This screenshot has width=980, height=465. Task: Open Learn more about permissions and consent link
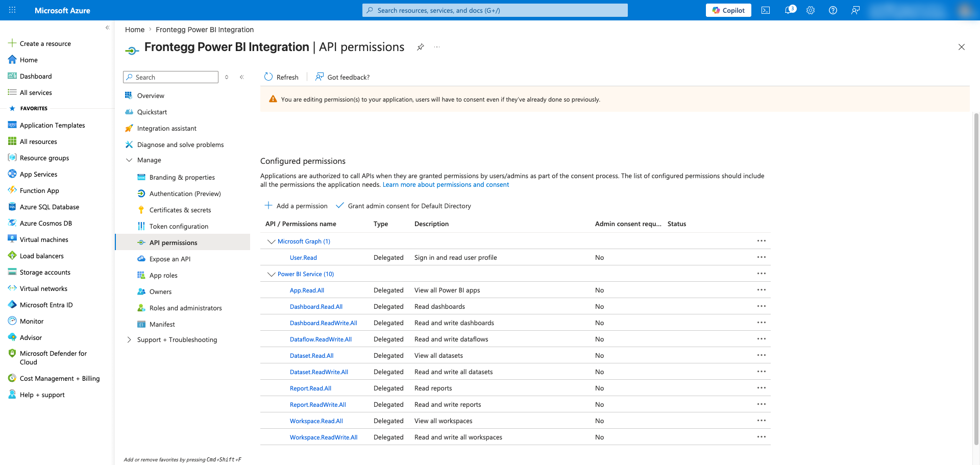pos(446,185)
